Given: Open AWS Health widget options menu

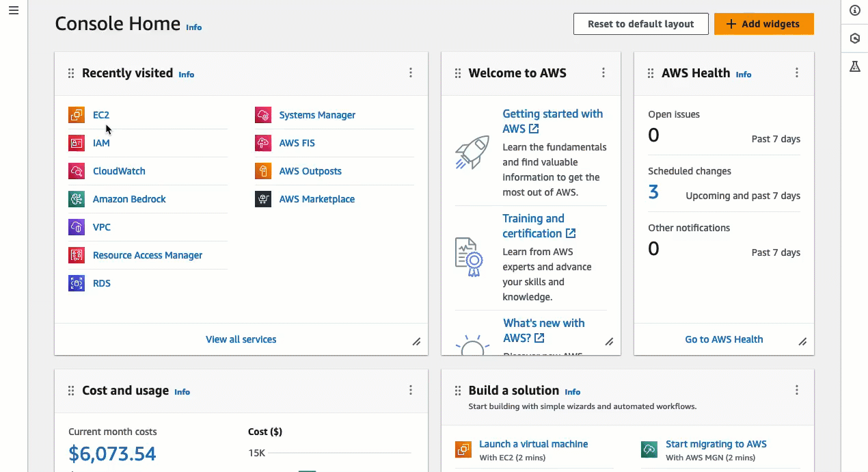Looking at the screenshot, I should pos(797,73).
